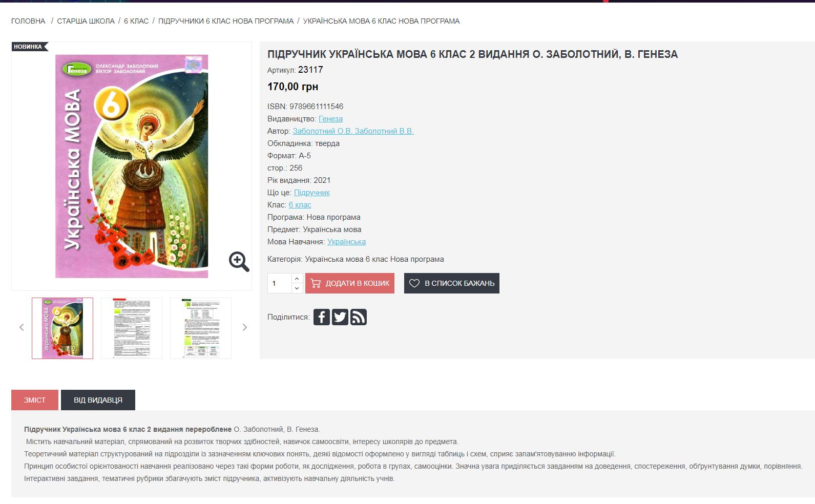Screen dimensions: 815x504
Task: Go to the previous thumbnail with the left arrow
Action: click(22, 327)
